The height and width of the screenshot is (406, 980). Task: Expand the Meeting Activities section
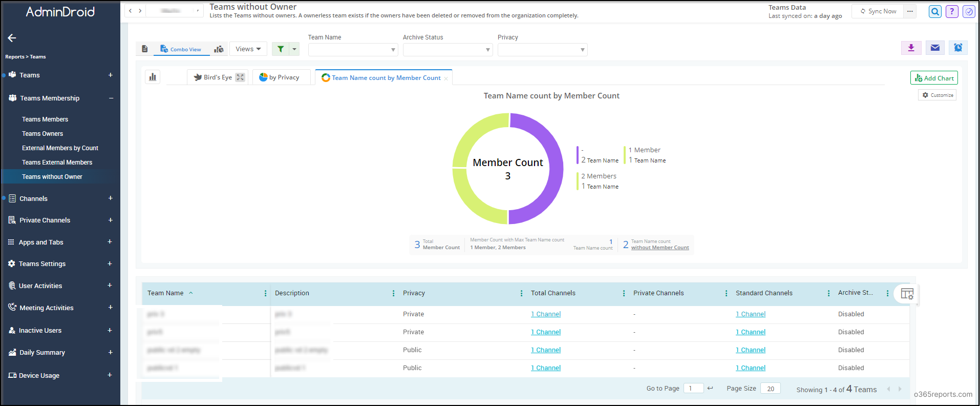(x=111, y=307)
